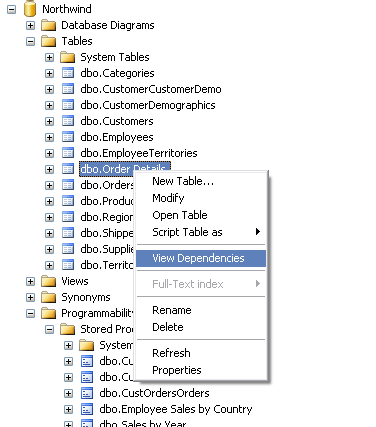Viewport: 376px width, 427px height.
Task: Click the dbo.Region table icon
Action: [68, 217]
